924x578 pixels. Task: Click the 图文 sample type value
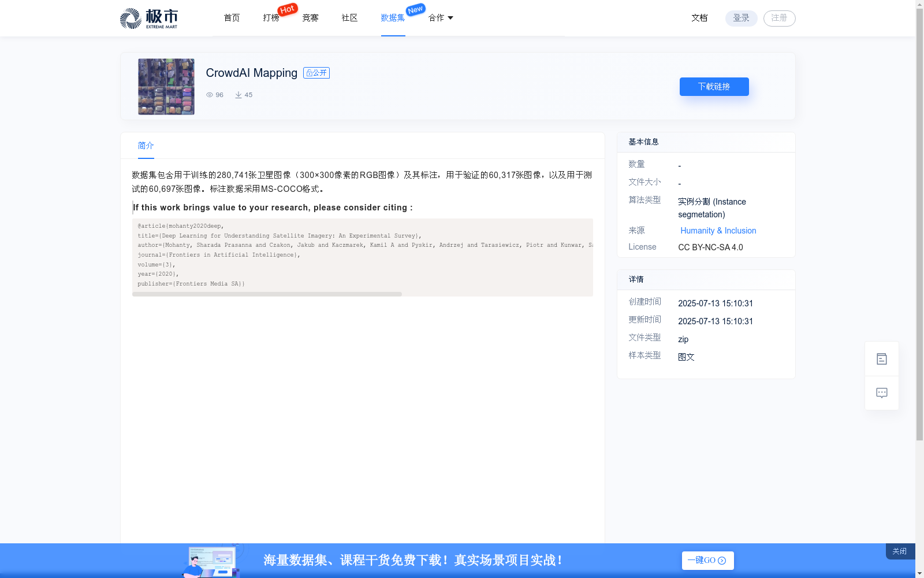686,357
